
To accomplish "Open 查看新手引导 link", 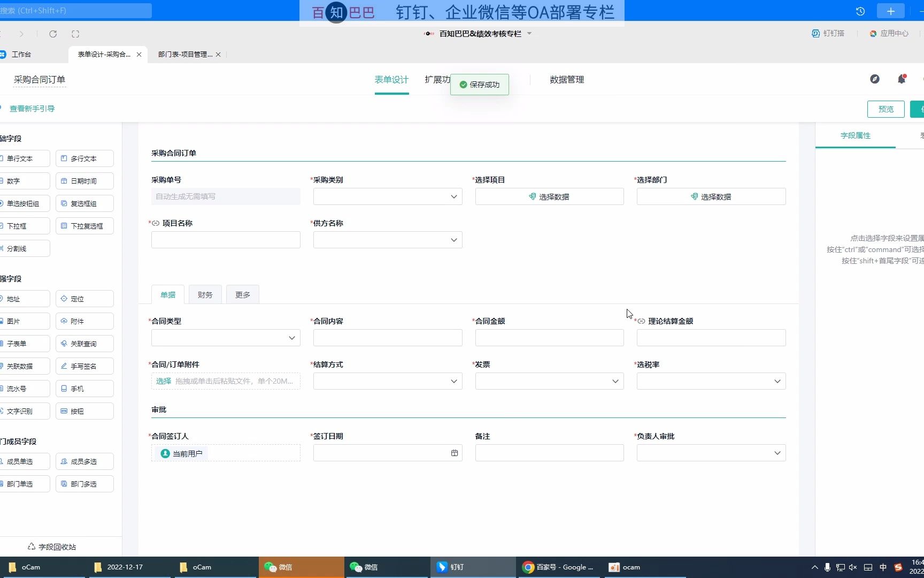I will click(x=32, y=109).
